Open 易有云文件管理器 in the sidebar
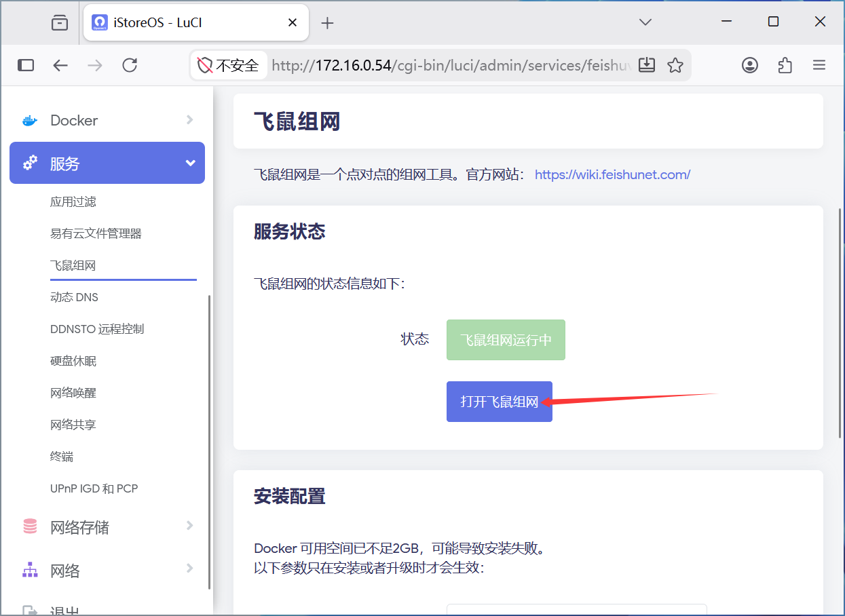This screenshot has width=845, height=616. click(x=96, y=233)
